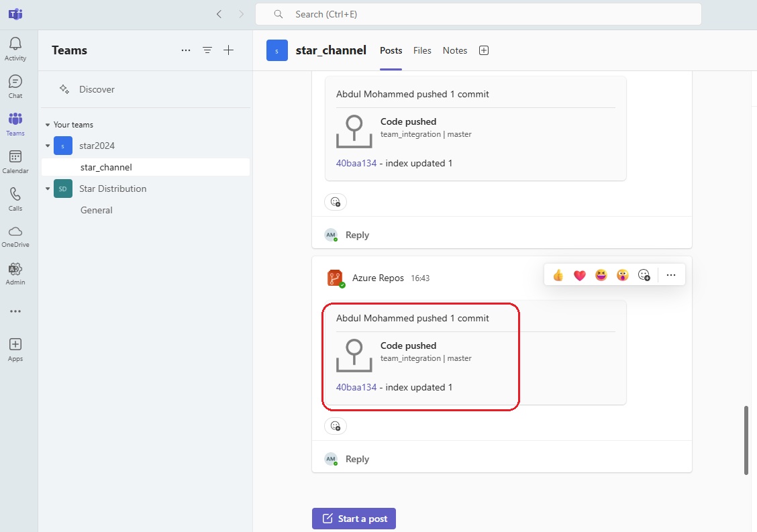Image resolution: width=757 pixels, height=532 pixels.
Task: Click the star_channel channel title
Action: click(332, 50)
